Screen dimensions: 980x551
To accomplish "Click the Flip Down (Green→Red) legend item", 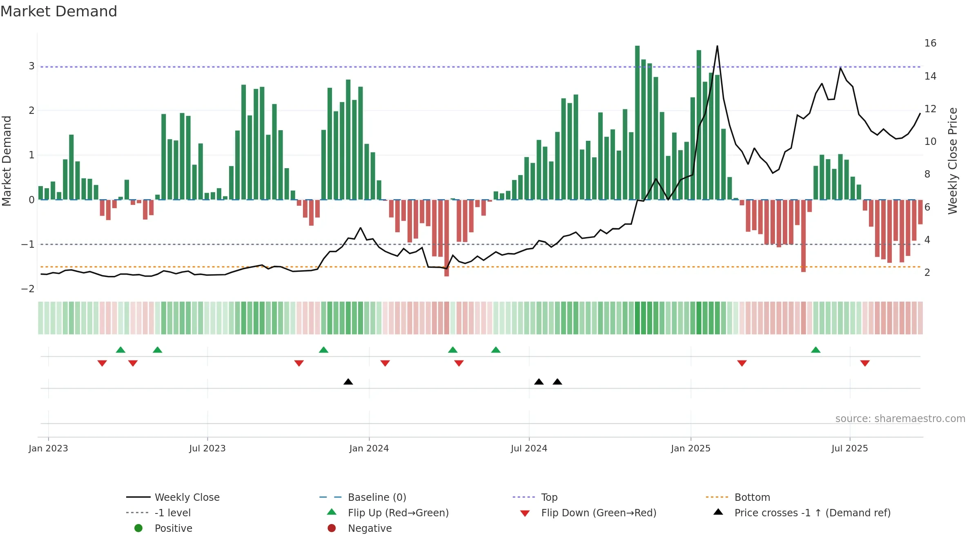I will pos(588,513).
